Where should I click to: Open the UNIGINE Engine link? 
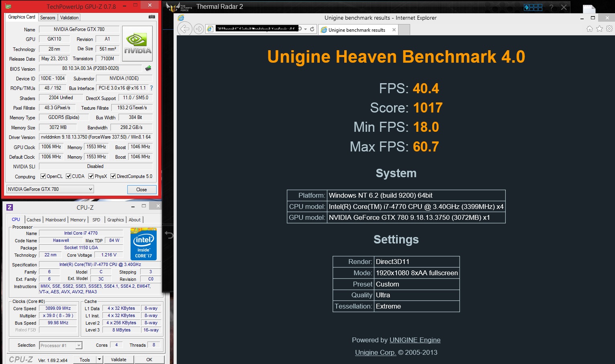click(x=415, y=340)
